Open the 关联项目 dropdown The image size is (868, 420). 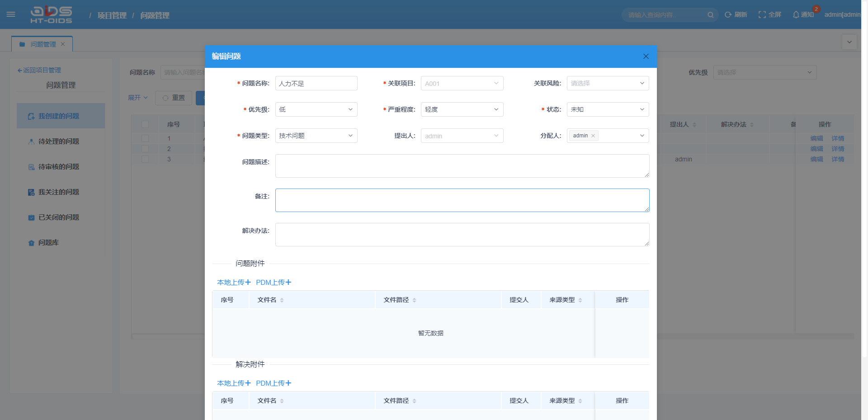(x=462, y=83)
